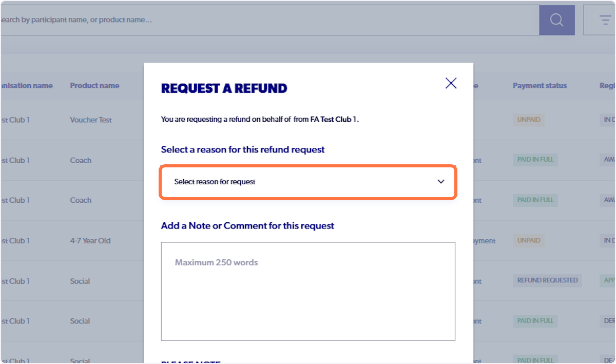Select the REFUND REQUESTED status badge
Image resolution: width=616 pixels, height=364 pixels.
tap(547, 280)
